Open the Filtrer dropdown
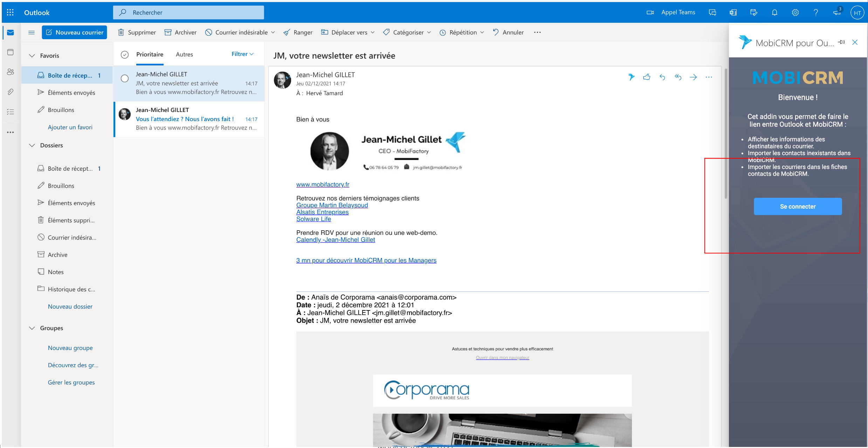 pos(242,54)
